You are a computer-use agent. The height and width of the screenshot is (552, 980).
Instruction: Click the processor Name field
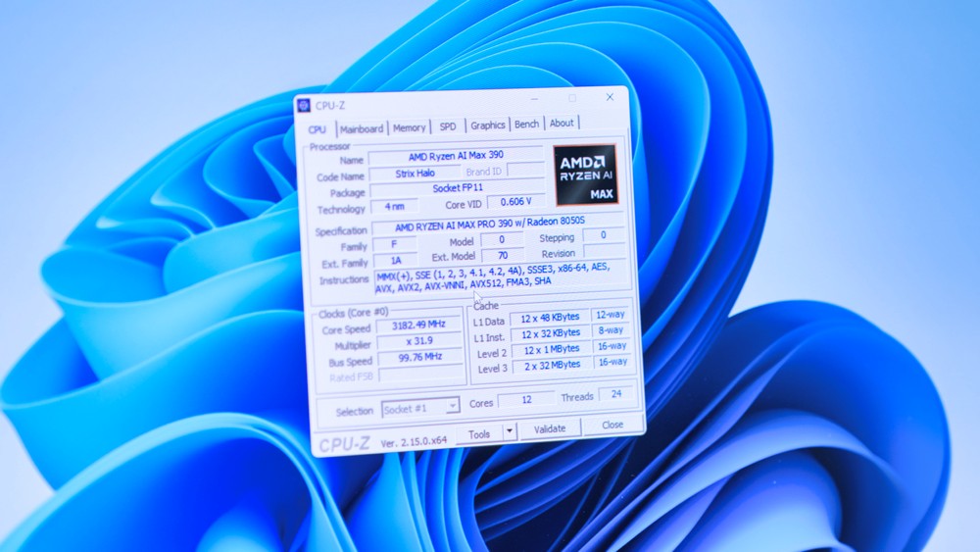point(456,157)
